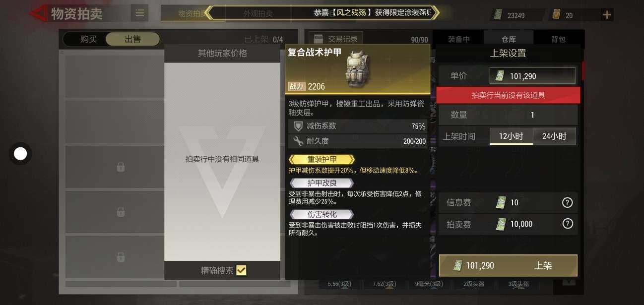Open the 信息费 question mark help
The height and width of the screenshot is (305, 644).
(568, 202)
